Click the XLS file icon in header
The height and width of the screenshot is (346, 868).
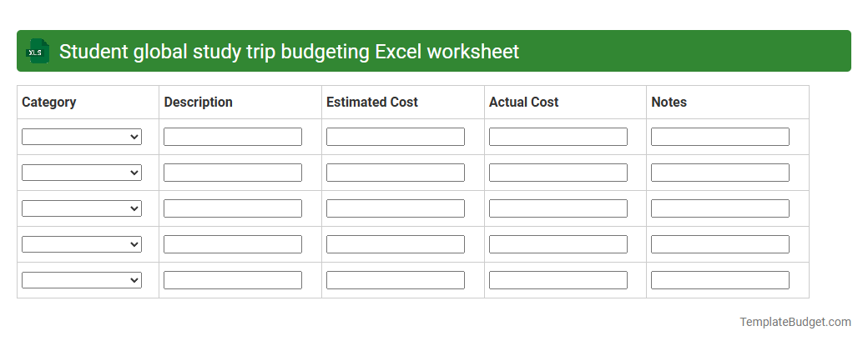[37, 52]
